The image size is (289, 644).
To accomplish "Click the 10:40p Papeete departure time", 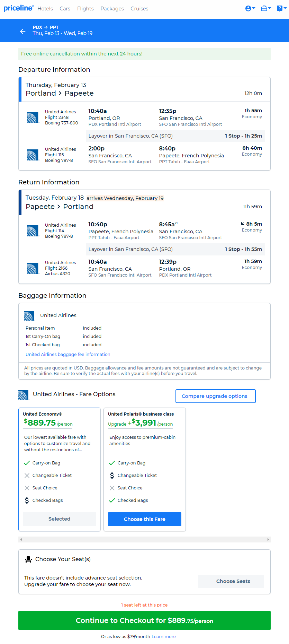I will 98,224.
